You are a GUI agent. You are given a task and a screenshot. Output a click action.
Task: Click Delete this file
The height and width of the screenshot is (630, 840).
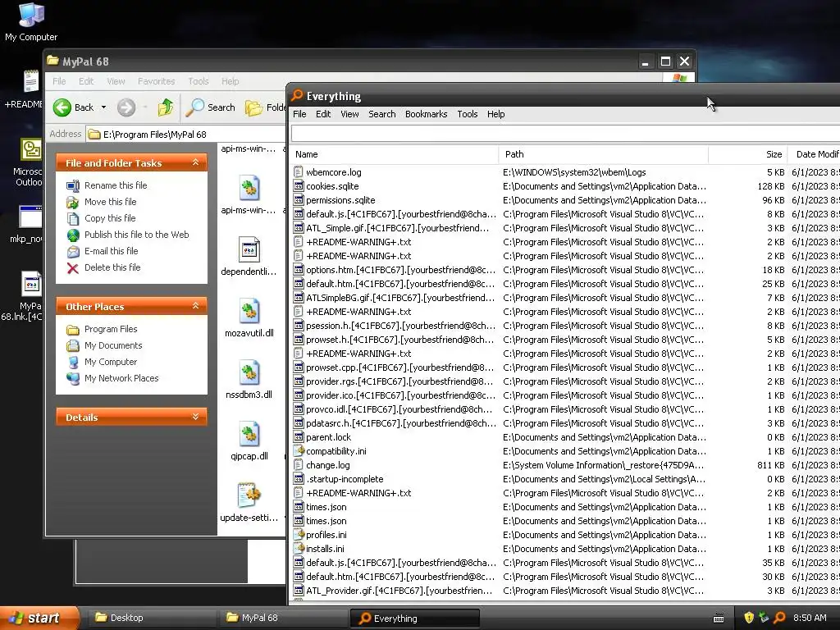112,267
